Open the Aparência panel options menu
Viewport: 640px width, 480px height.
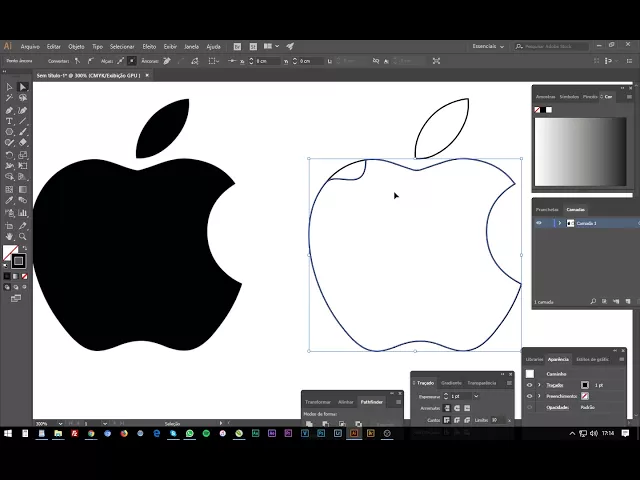point(622,359)
